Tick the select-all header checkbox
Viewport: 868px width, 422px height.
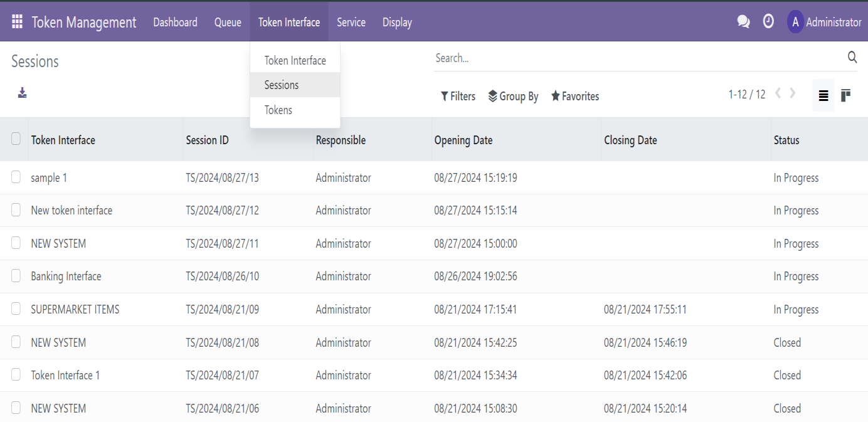(x=16, y=139)
